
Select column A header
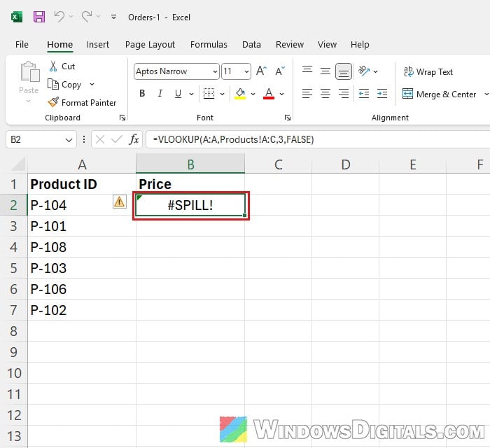coord(82,164)
